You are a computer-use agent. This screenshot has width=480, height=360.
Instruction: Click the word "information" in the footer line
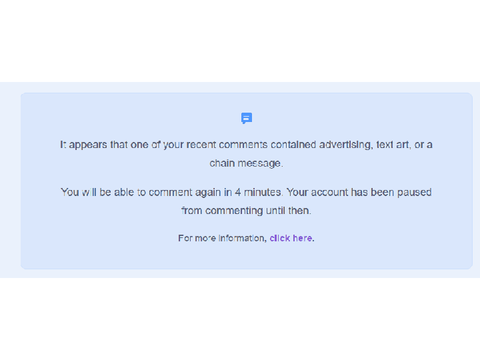pyautogui.click(x=242, y=238)
